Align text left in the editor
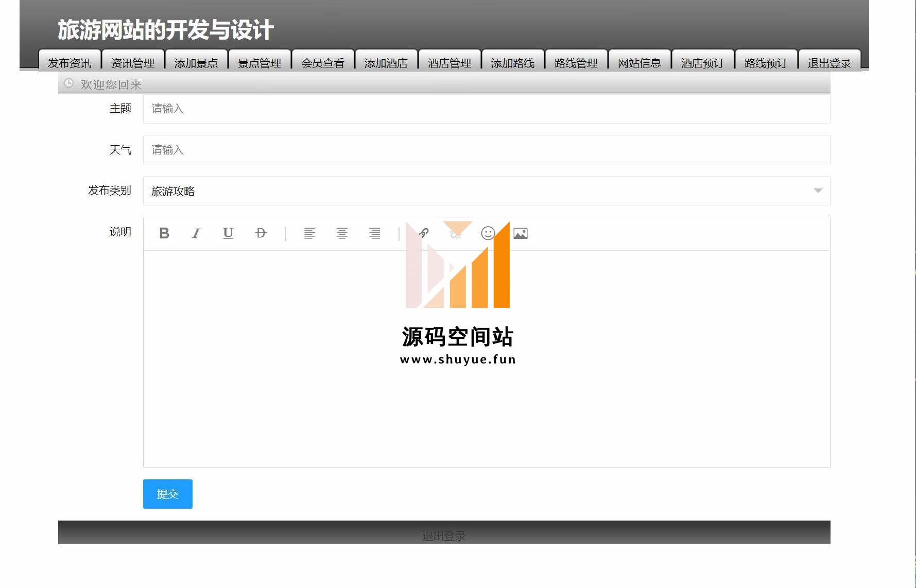 coord(309,233)
